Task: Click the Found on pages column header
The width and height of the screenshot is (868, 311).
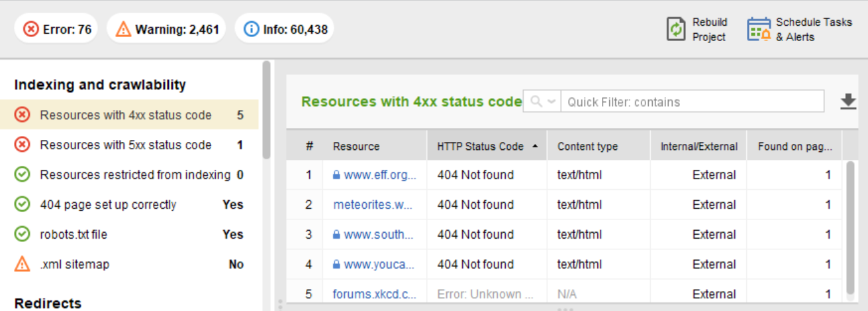Action: (795, 147)
